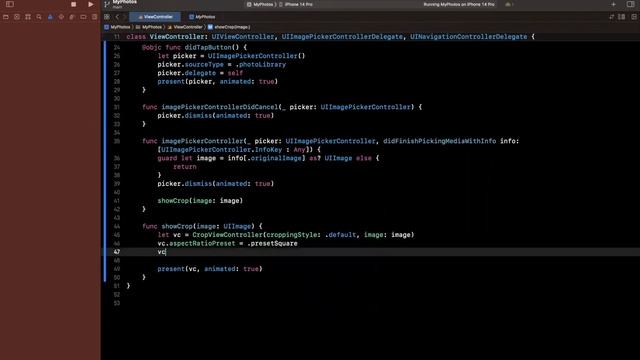
Task: Open the Debug navigator
Action: click(x=72, y=17)
